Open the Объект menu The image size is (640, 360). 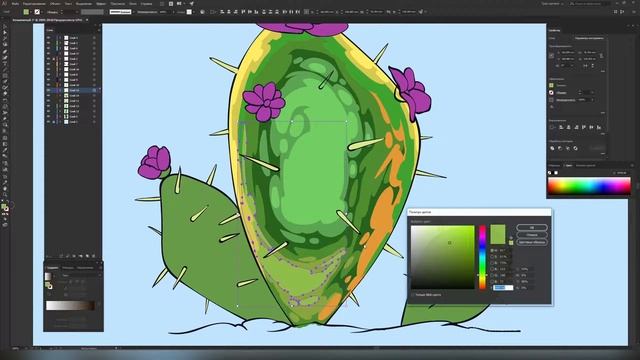click(55, 3)
